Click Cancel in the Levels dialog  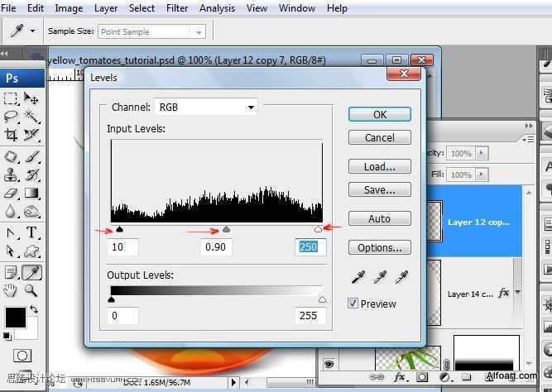(x=380, y=137)
